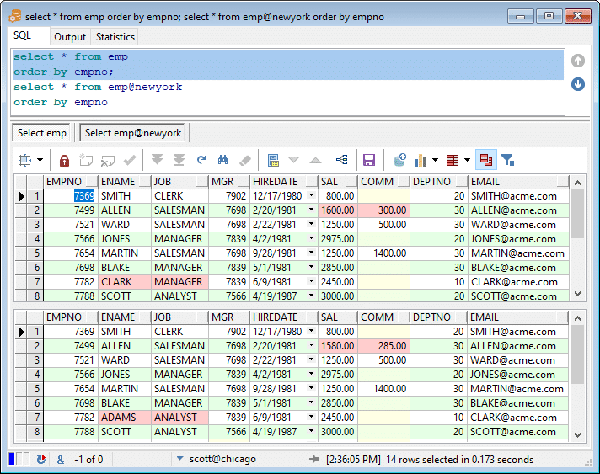Screen dimensions: 600x474
Task: Click the blue down arrow beside SQL editor
Action: (578, 84)
